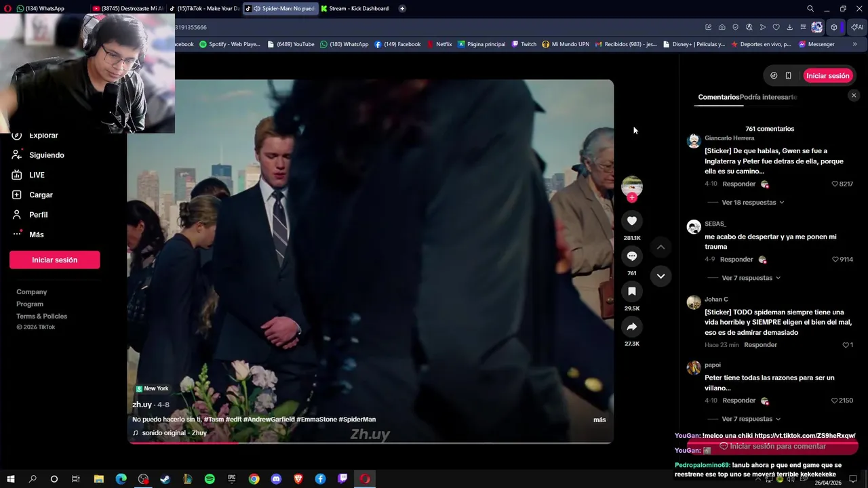Click the get TikTok coins icon
This screenshot has height=488, width=868.
[774, 76]
